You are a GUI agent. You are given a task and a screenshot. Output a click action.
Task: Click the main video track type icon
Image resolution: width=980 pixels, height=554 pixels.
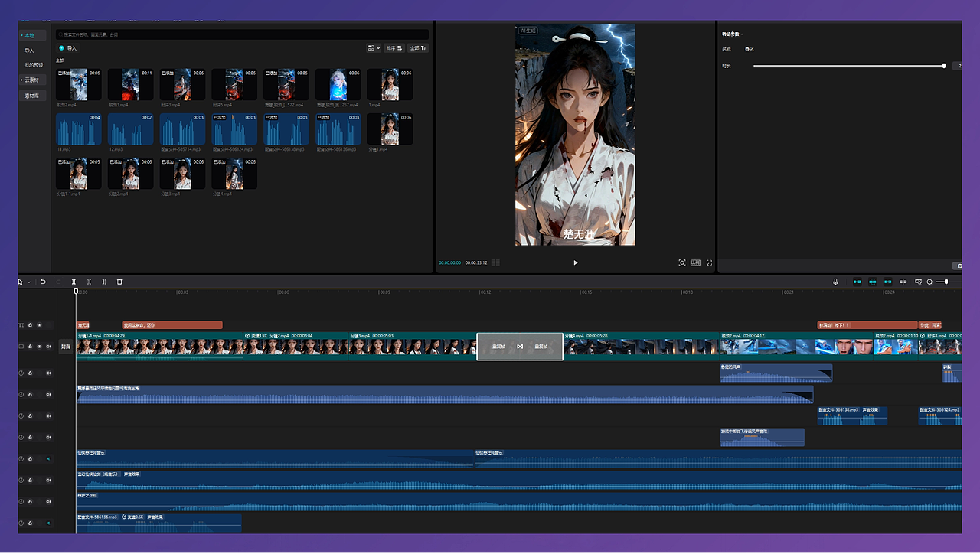pyautogui.click(x=21, y=347)
